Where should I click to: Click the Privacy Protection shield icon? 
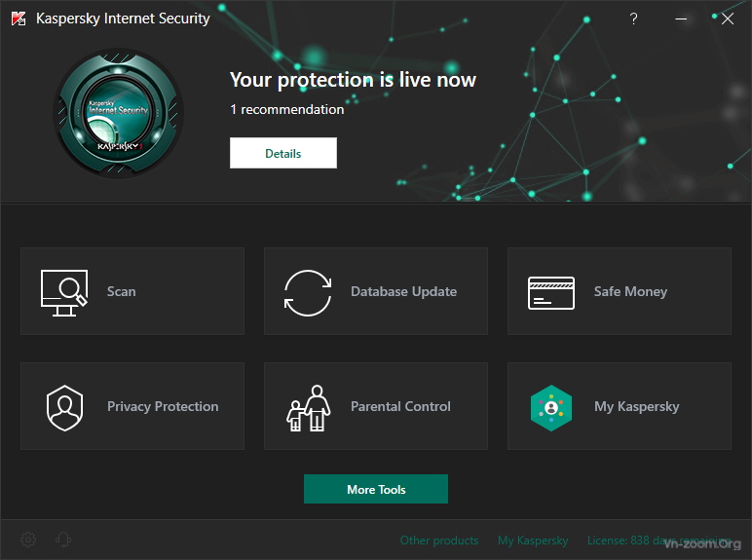tap(65, 407)
